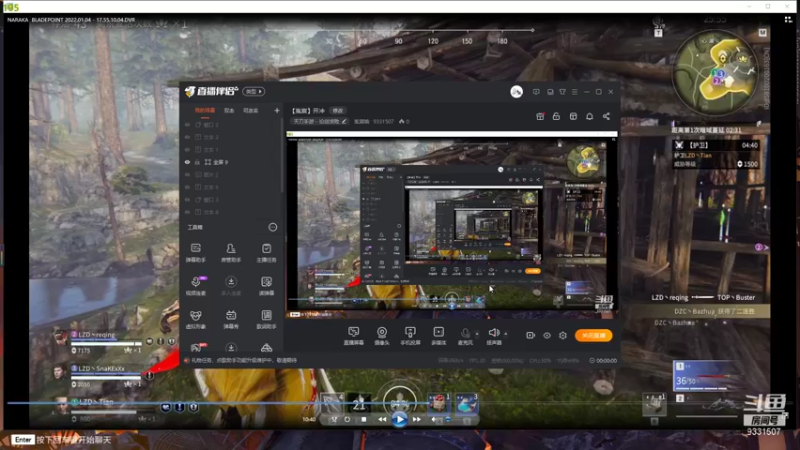Click the inbox tray icon in title bar
This screenshot has height=450, width=800.
click(x=550, y=92)
